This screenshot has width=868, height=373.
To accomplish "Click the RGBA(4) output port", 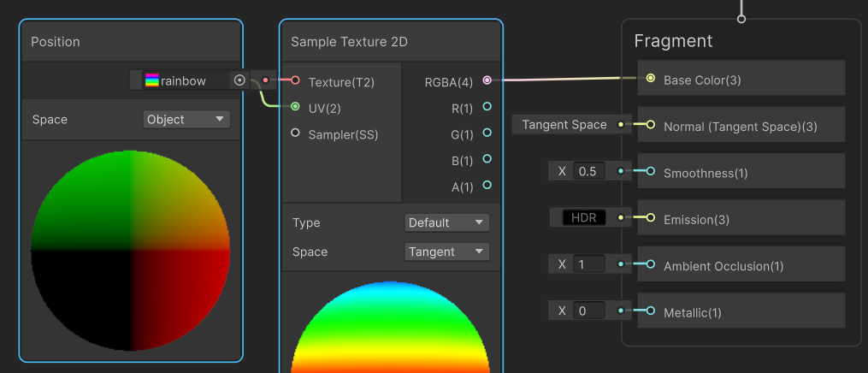I will tap(487, 80).
